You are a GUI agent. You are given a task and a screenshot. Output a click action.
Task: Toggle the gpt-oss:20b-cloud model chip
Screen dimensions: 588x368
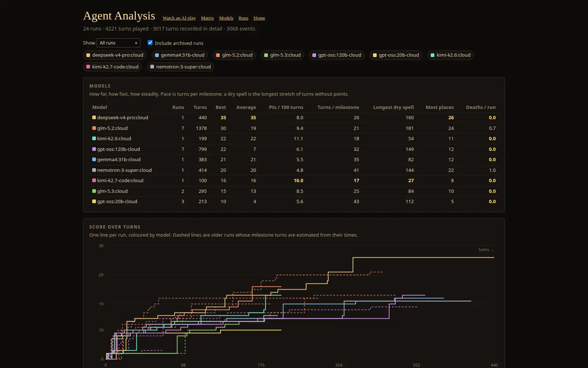[396, 55]
